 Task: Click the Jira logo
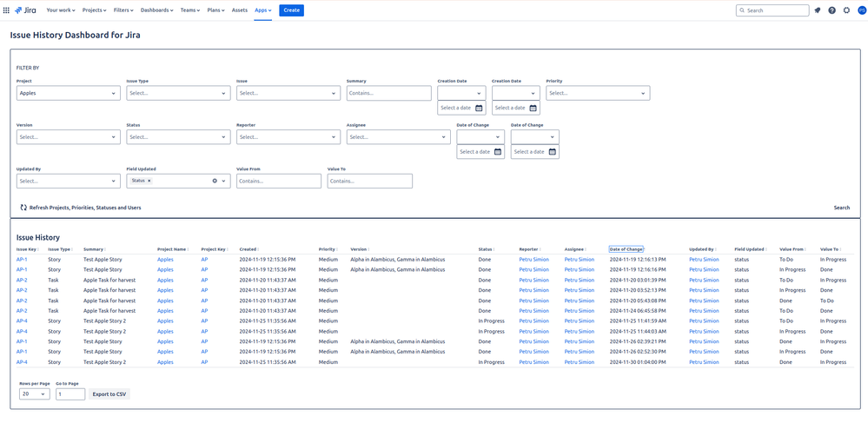click(25, 10)
